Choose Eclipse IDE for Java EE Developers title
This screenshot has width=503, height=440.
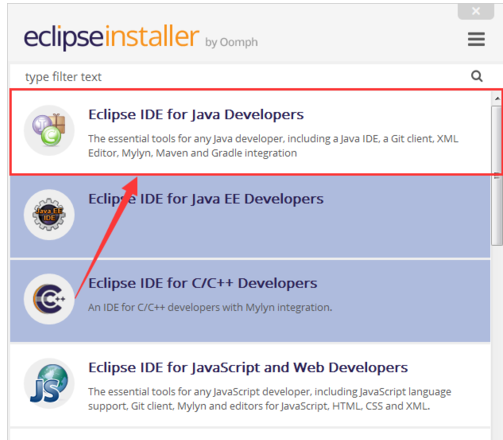[206, 199]
